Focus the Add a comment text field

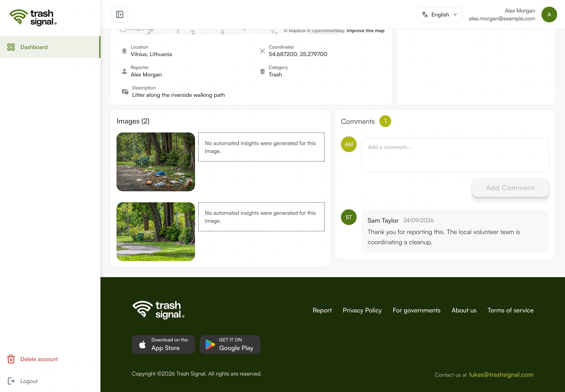coord(455,155)
